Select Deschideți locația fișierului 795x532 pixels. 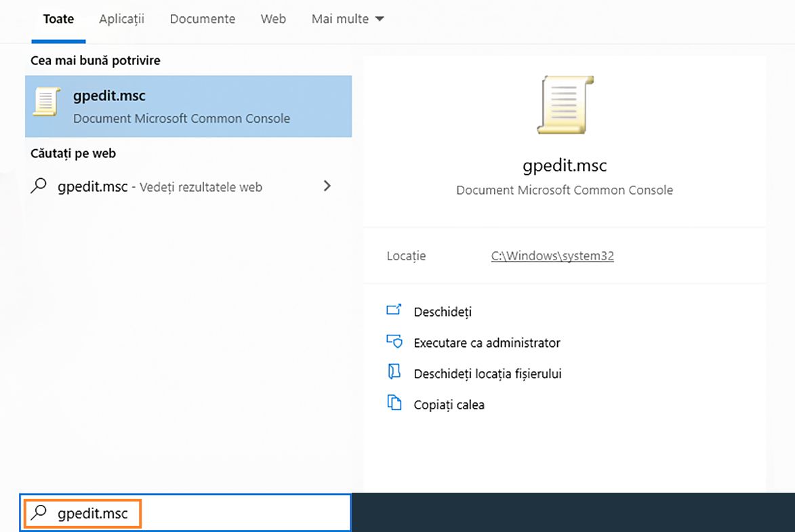pyautogui.click(x=488, y=374)
